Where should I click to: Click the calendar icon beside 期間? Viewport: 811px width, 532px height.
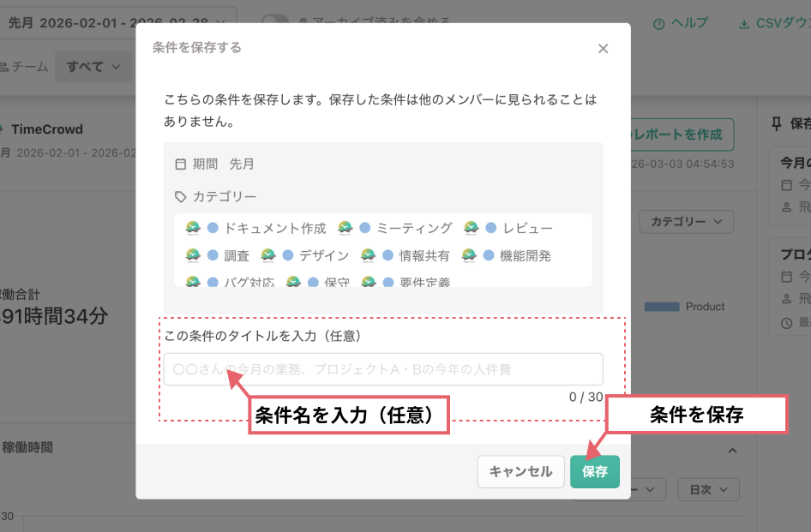(183, 163)
